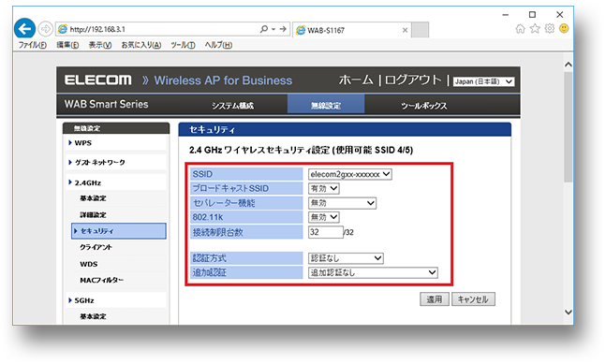Expand the 2.4GHz sidebar section
606x364 pixels.
pyautogui.click(x=116, y=182)
